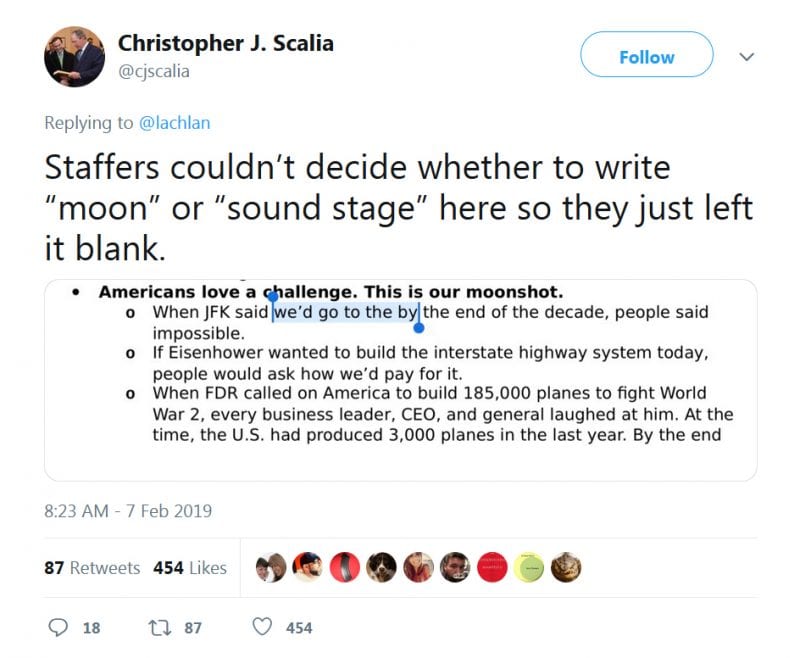Image resolution: width=800 pixels, height=658 pixels.
Task: Click the reply speech bubble icon
Action: click(61, 627)
